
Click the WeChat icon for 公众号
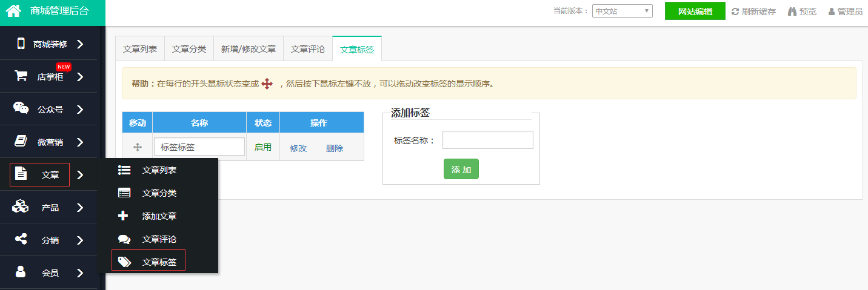click(21, 108)
